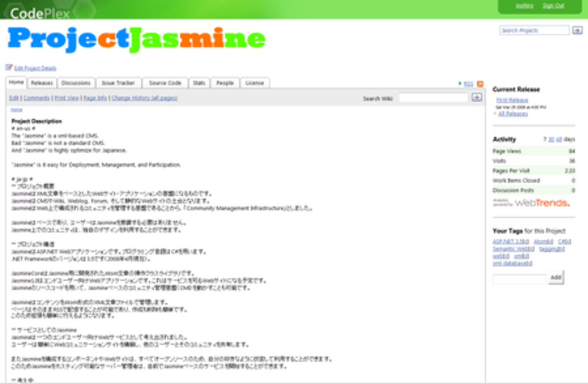This screenshot has height=384, width=588.
Task: Open the Discussions tab
Action: (76, 83)
